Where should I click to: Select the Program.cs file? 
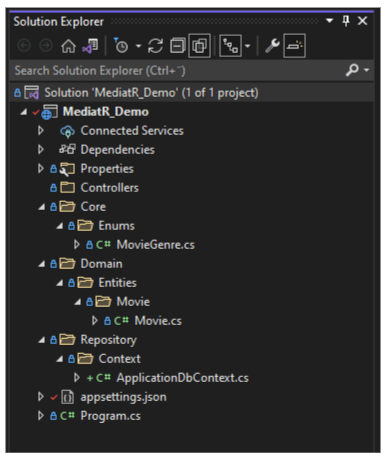111,416
